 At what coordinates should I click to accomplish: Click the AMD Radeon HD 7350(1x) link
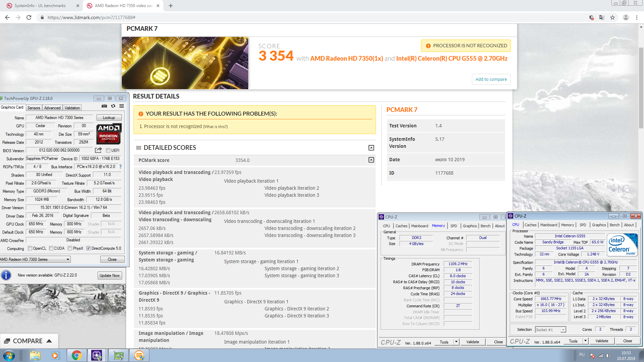(x=346, y=59)
